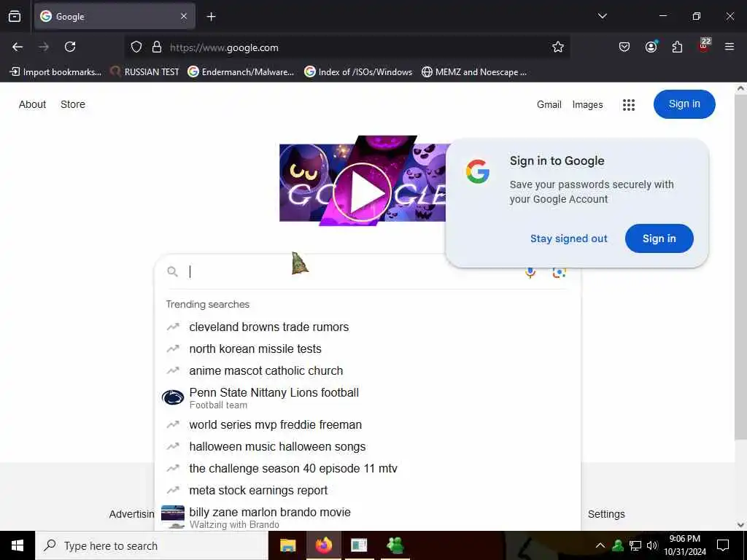This screenshot has height=560, width=747.
Task: Click Type here to search taskbar box
Action: tap(152, 545)
